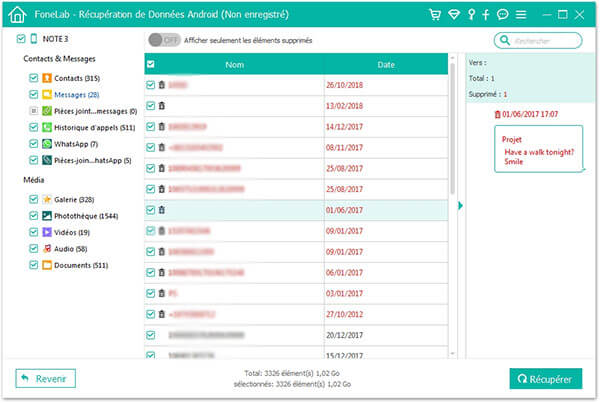Click the Revenir back button
The height and width of the screenshot is (403, 600).
point(46,378)
